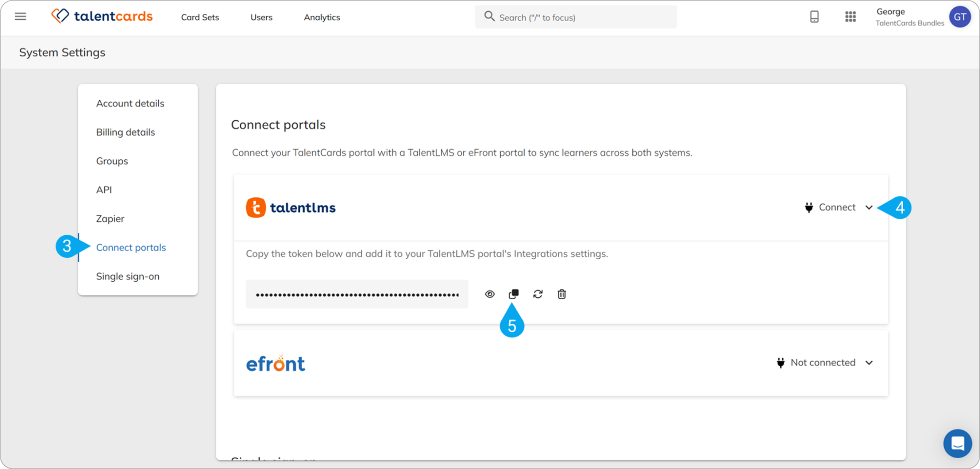Open the Users menu item
Image resolution: width=980 pixels, height=469 pixels.
[x=261, y=17]
